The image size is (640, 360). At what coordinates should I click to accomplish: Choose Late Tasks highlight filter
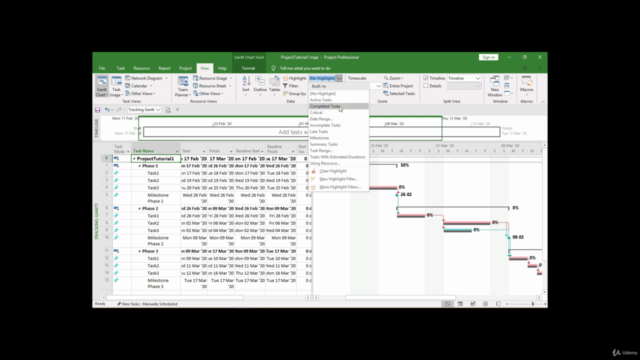tap(338, 132)
